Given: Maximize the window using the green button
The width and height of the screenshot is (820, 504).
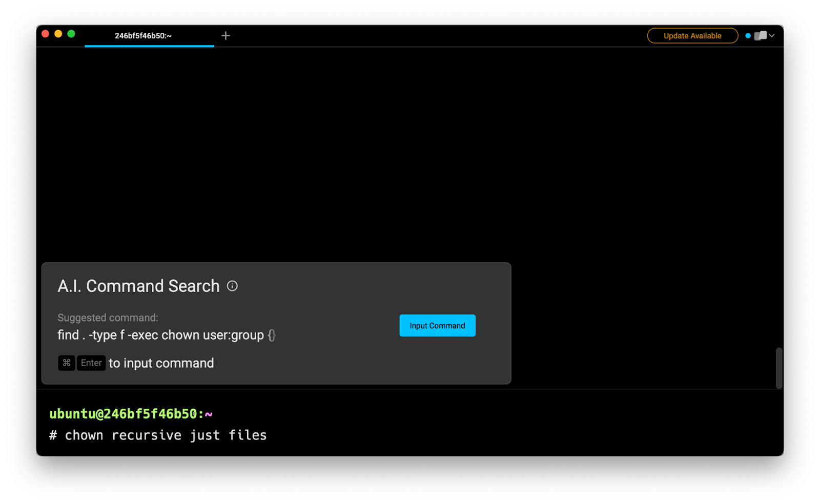Looking at the screenshot, I should coord(71,34).
